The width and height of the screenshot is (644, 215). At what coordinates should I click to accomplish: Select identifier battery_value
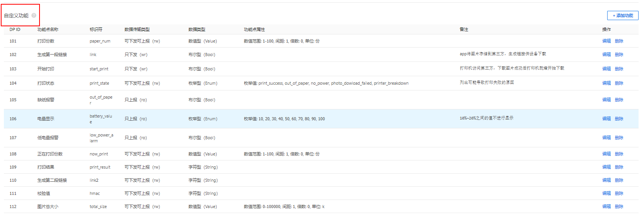(x=101, y=119)
